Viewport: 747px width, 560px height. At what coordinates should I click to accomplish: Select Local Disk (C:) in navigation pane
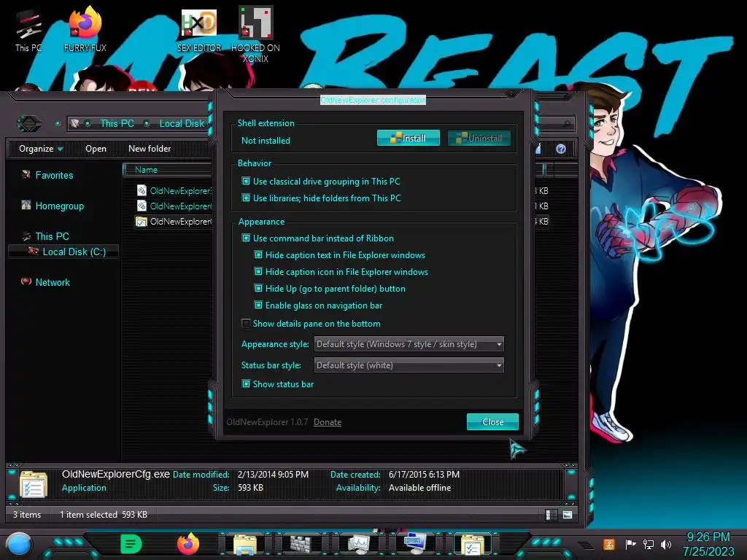pos(74,252)
